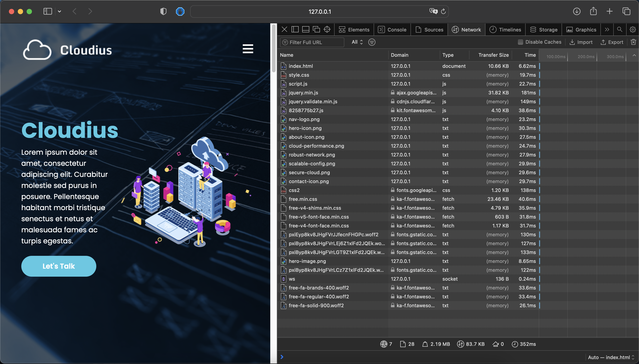The height and width of the screenshot is (364, 639).
Task: Open the hamburger menu on Cloudius page
Action: pyautogui.click(x=248, y=49)
